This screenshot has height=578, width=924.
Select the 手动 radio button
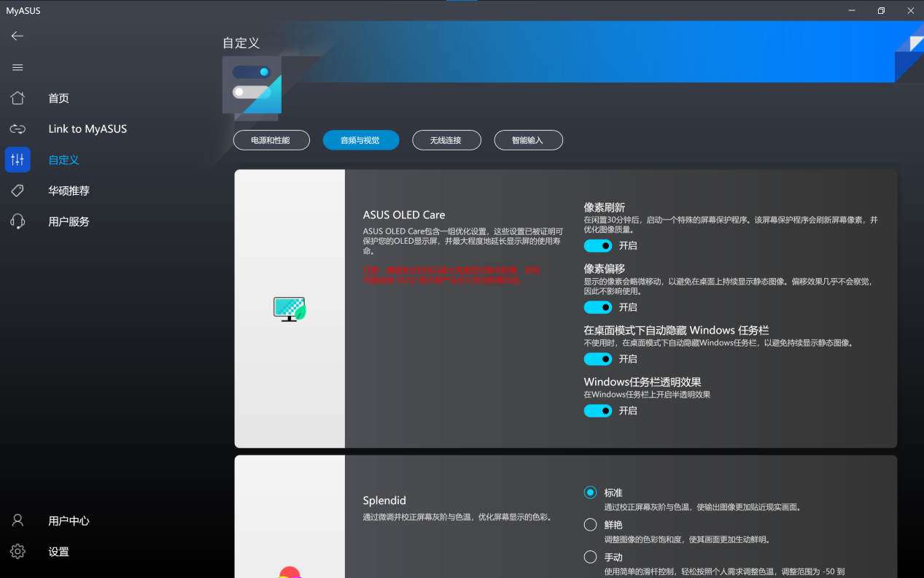[x=591, y=557]
